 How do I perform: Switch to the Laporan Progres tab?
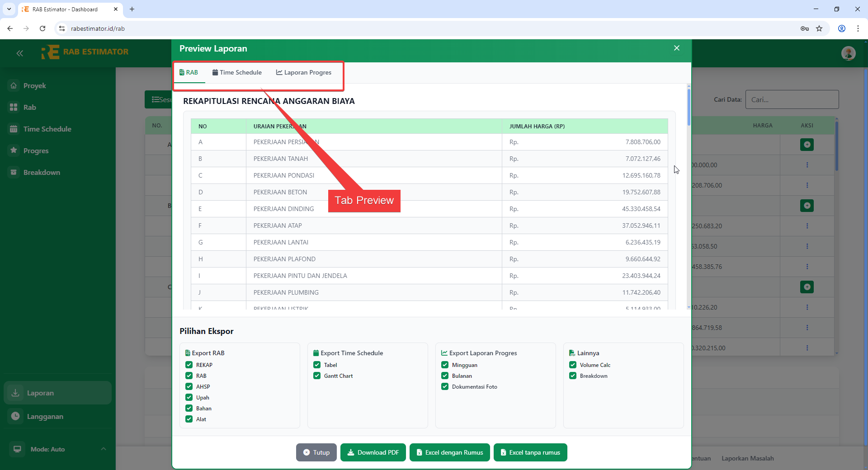[x=304, y=72]
